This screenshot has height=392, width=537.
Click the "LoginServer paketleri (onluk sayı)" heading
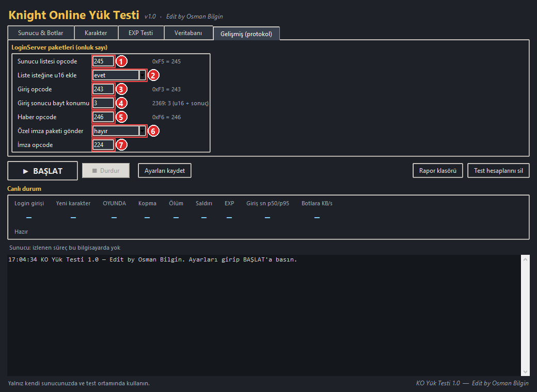(x=59, y=47)
